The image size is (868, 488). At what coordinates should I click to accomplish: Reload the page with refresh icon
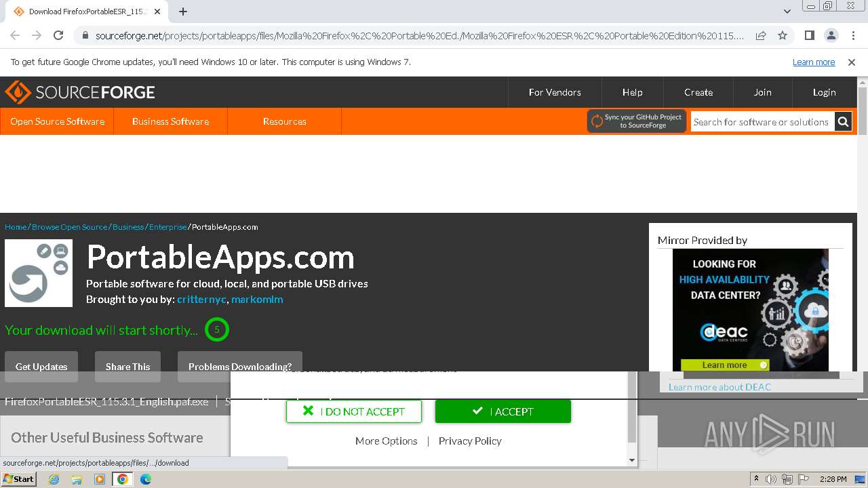(58, 35)
